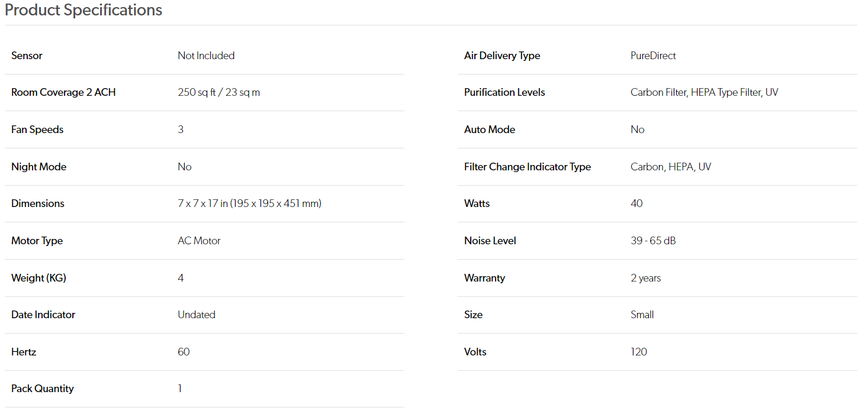
Task: Select Room Coverage 2 ACH label
Action: click(x=63, y=92)
